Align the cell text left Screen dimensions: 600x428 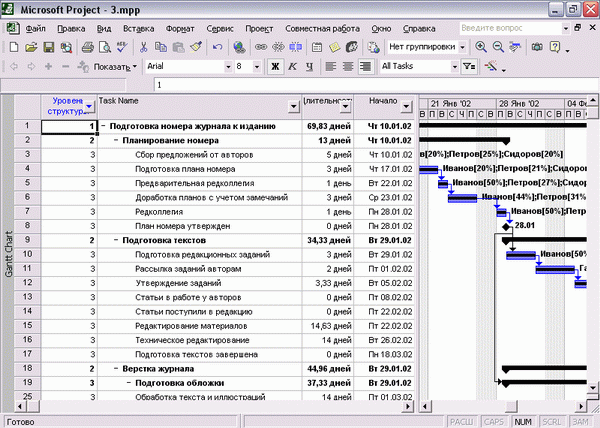(x=330, y=67)
